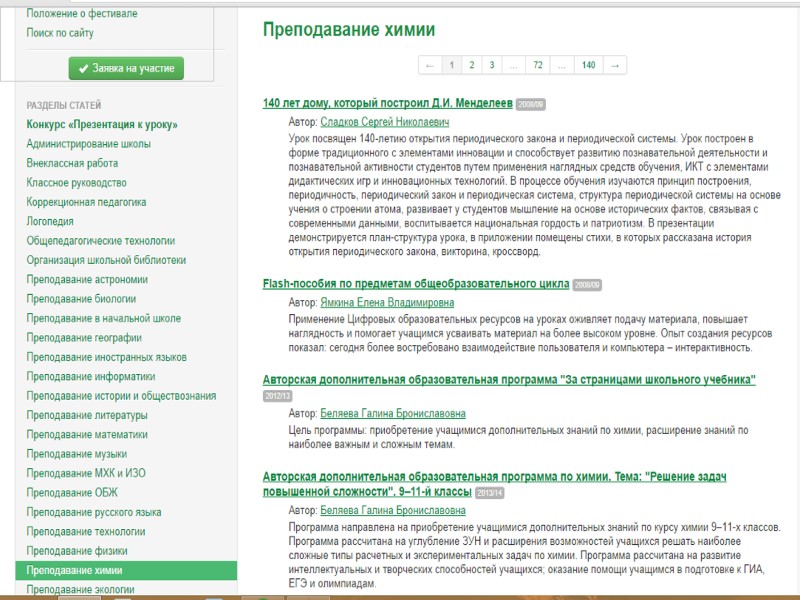
Task: Select 'Коррекционная педагогика' section
Action: [x=86, y=202]
